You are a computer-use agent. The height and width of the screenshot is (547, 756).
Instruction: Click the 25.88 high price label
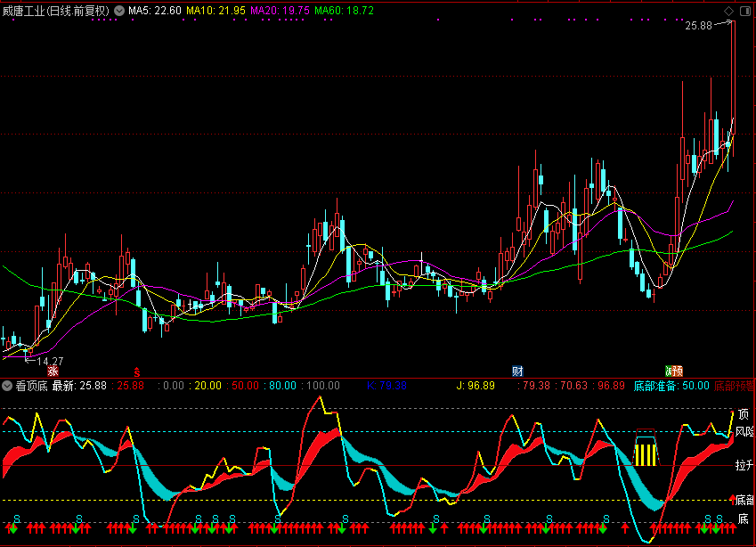(699, 26)
